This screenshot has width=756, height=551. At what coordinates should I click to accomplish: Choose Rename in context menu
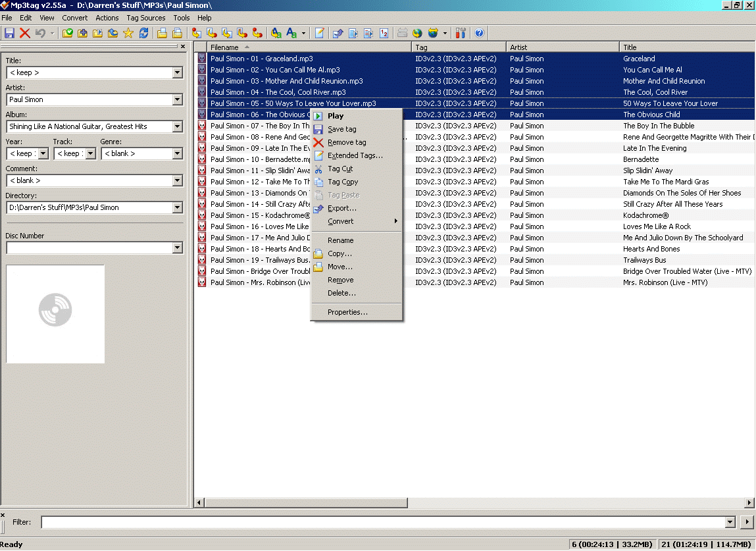tap(357, 240)
